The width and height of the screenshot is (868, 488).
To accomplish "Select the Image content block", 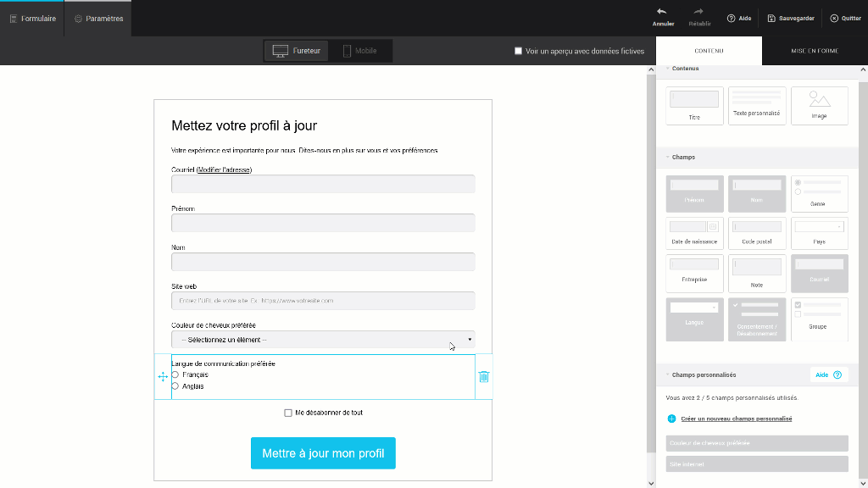I will [819, 105].
